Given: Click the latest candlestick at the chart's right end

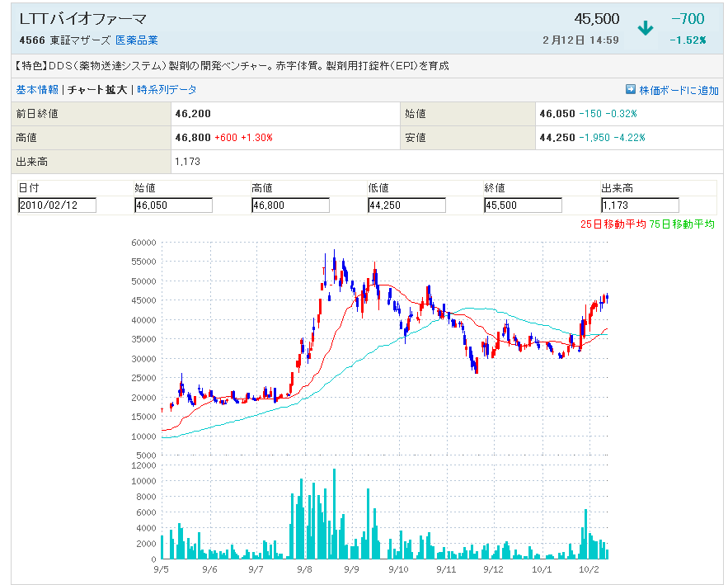Looking at the screenshot, I should click(607, 297).
